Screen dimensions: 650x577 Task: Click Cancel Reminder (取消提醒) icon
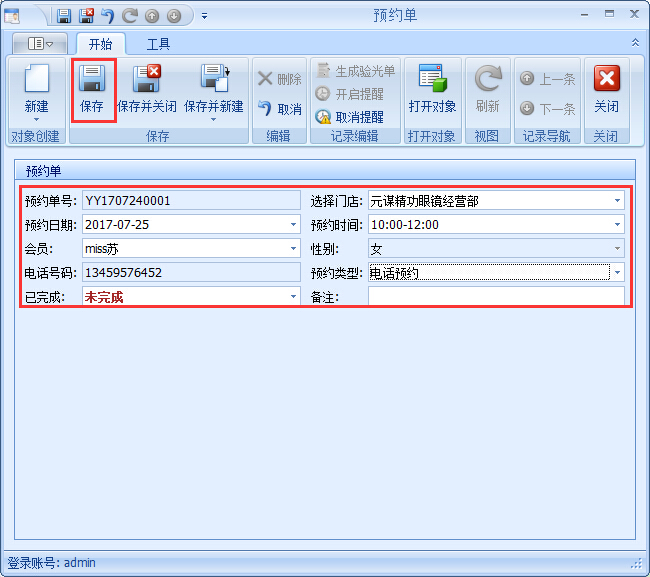pyautogui.click(x=323, y=116)
